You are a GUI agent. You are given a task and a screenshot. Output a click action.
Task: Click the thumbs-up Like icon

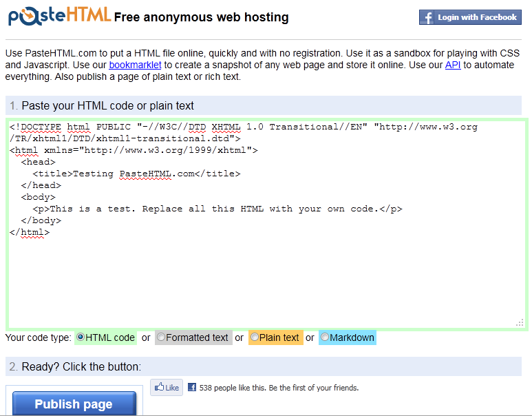pos(159,387)
